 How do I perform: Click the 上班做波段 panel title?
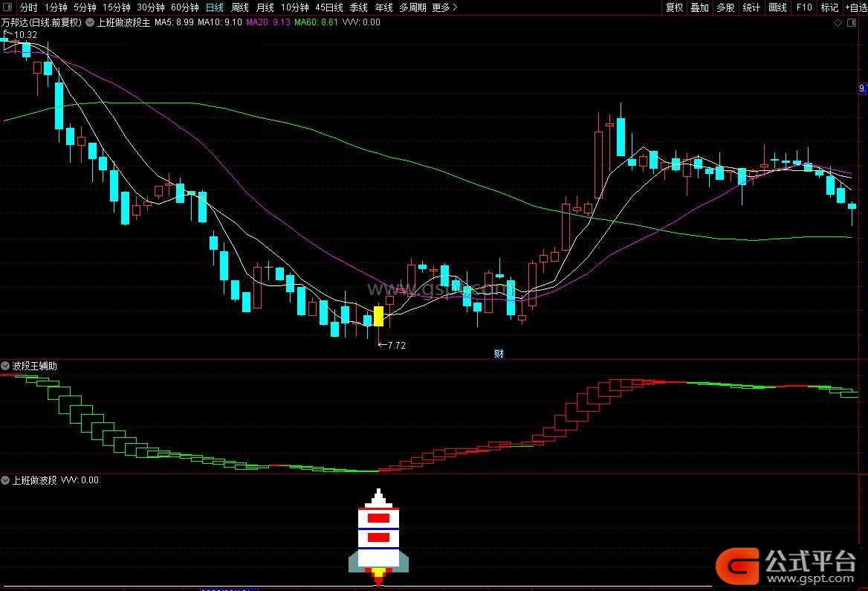pyautogui.click(x=34, y=480)
